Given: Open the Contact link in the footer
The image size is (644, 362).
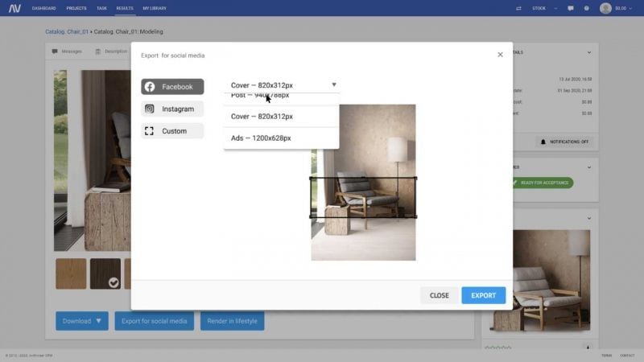Looking at the screenshot, I should click(x=627, y=356).
